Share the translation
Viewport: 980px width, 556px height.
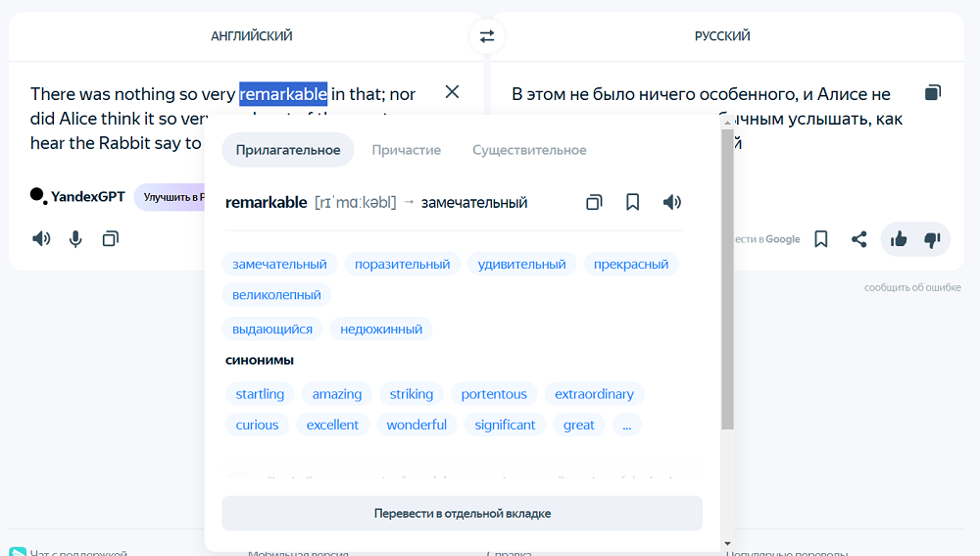pos(858,239)
